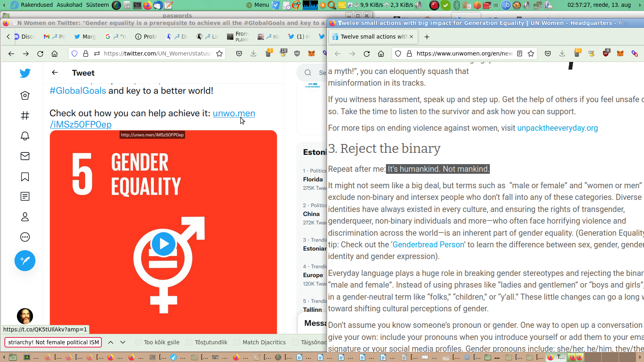Screen dimensions: 644x362
Task: Open the Explore hashtag icon
Action: [x=25, y=116]
